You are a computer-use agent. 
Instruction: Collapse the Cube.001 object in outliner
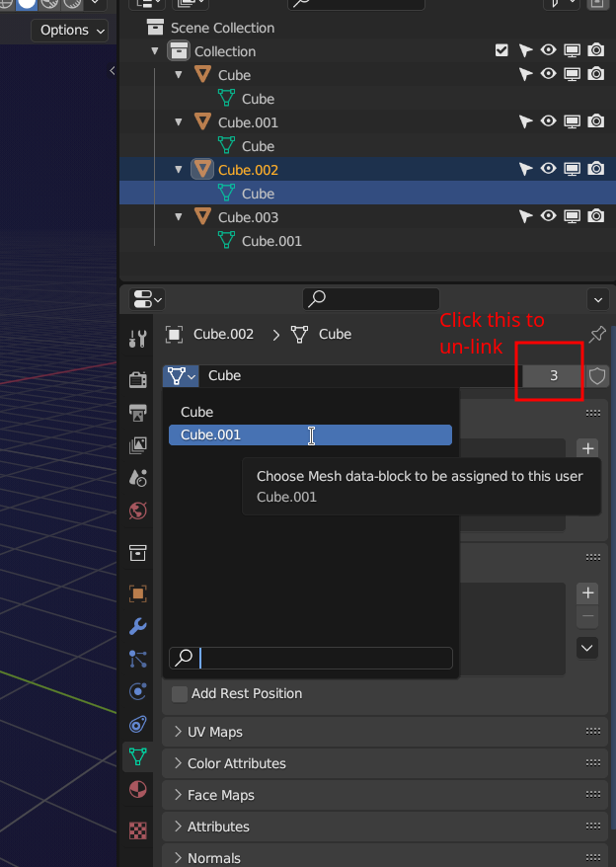(179, 121)
